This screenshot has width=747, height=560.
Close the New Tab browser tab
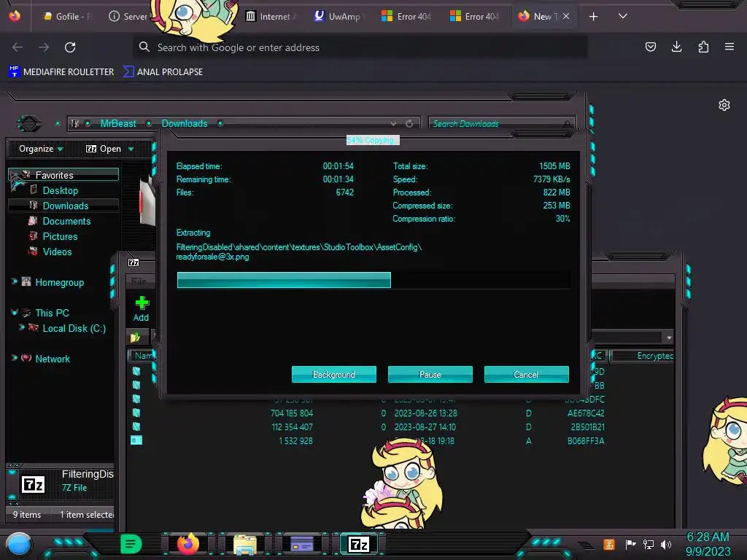point(566,16)
